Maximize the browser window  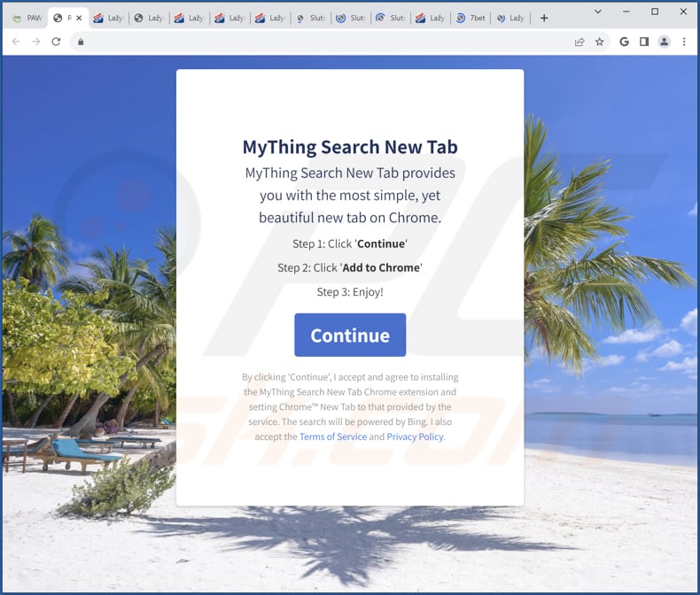pos(655,12)
